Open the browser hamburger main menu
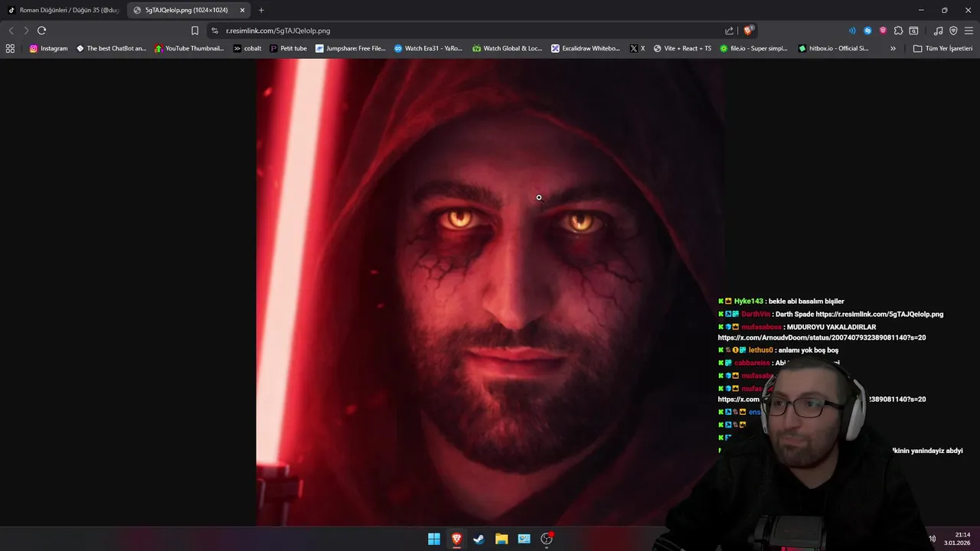Screen dimensions: 980x551 (x=969, y=31)
